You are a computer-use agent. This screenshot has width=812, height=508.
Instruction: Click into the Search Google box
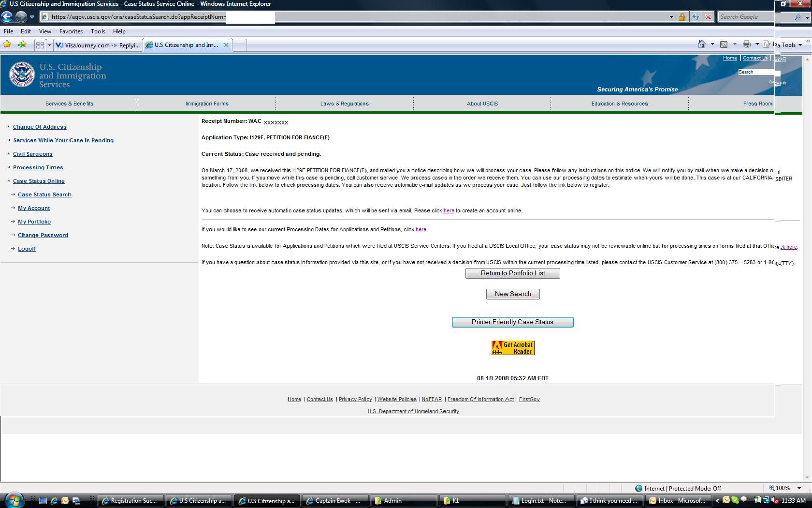(747, 17)
